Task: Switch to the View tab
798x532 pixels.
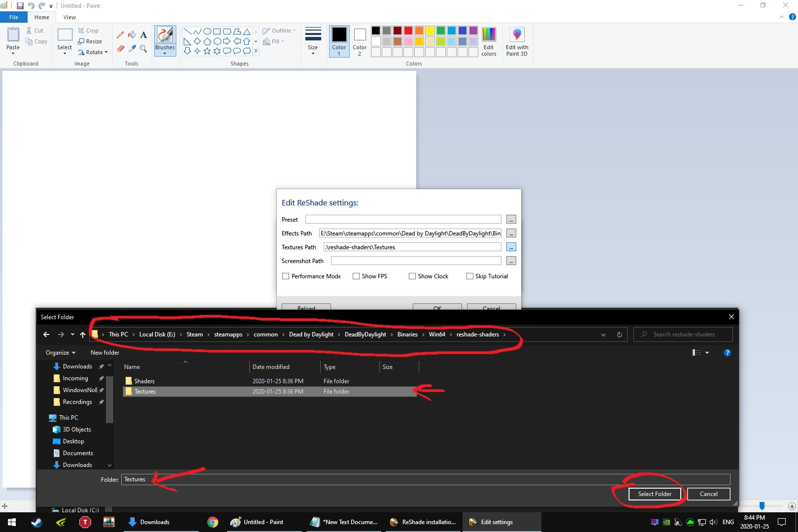Action: (x=69, y=17)
